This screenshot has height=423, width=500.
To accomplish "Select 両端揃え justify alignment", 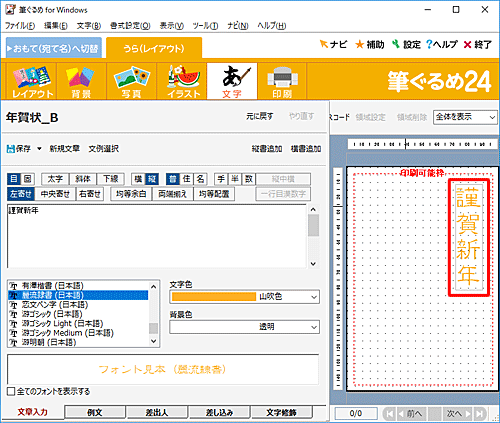I will pyautogui.click(x=172, y=194).
